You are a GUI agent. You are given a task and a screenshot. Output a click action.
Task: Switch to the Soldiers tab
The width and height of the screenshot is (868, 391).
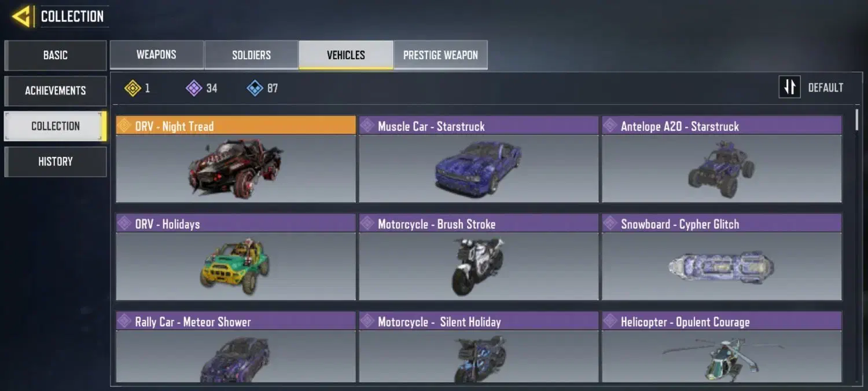click(251, 55)
